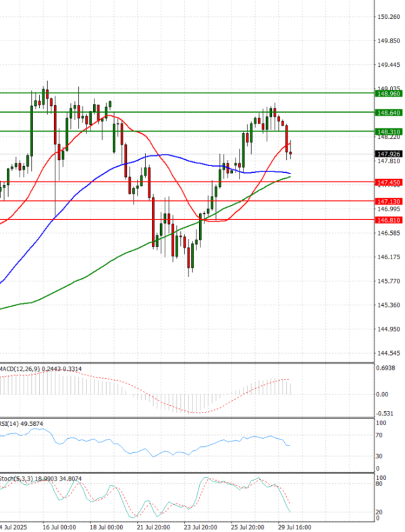The height and width of the screenshot is (532, 405).
Task: Click the 146.585 price axis value
Action: tap(389, 233)
